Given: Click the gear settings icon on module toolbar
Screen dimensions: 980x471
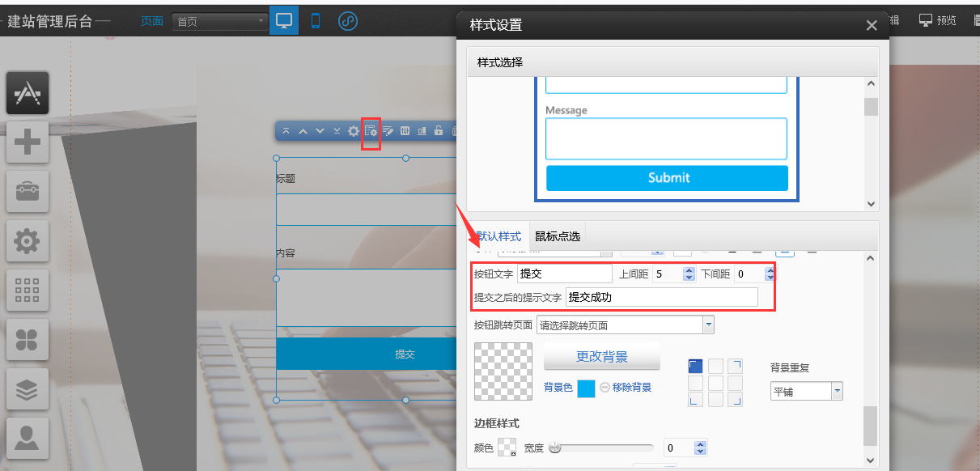Looking at the screenshot, I should 354,131.
